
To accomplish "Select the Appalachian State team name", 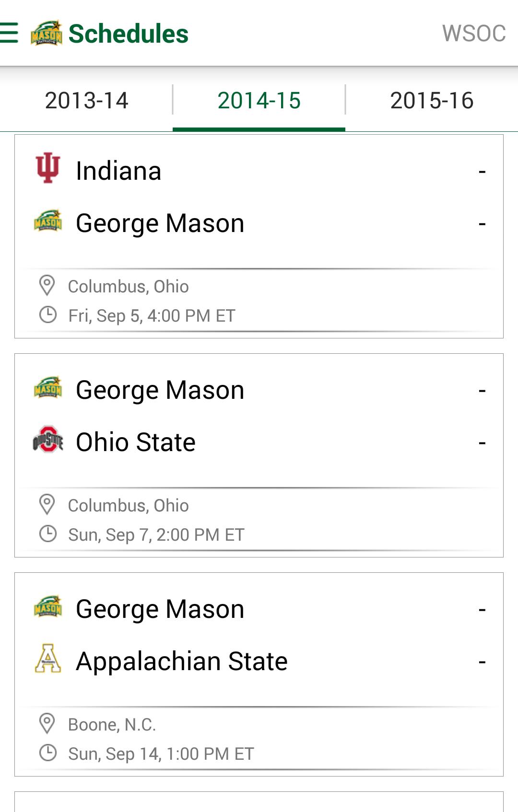I will pos(182,661).
